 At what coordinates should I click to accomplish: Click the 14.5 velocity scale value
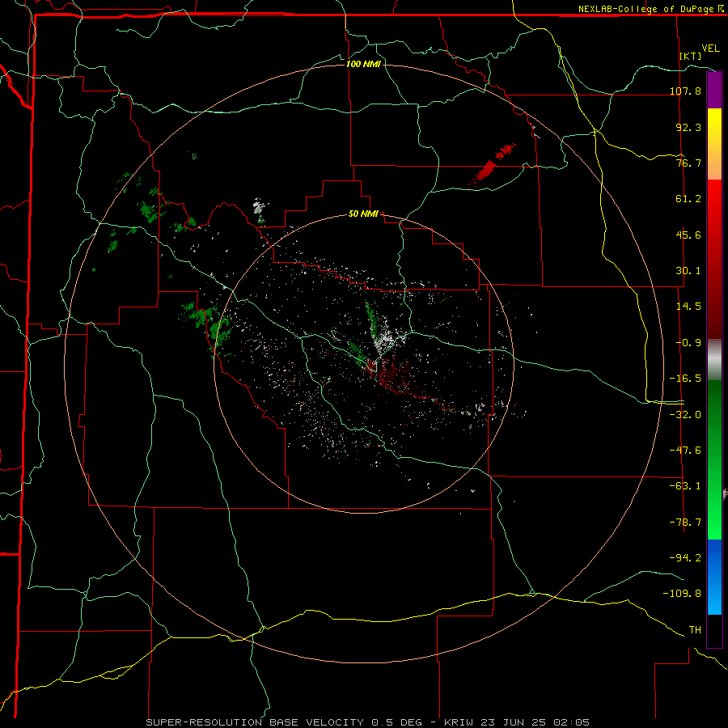click(x=688, y=307)
